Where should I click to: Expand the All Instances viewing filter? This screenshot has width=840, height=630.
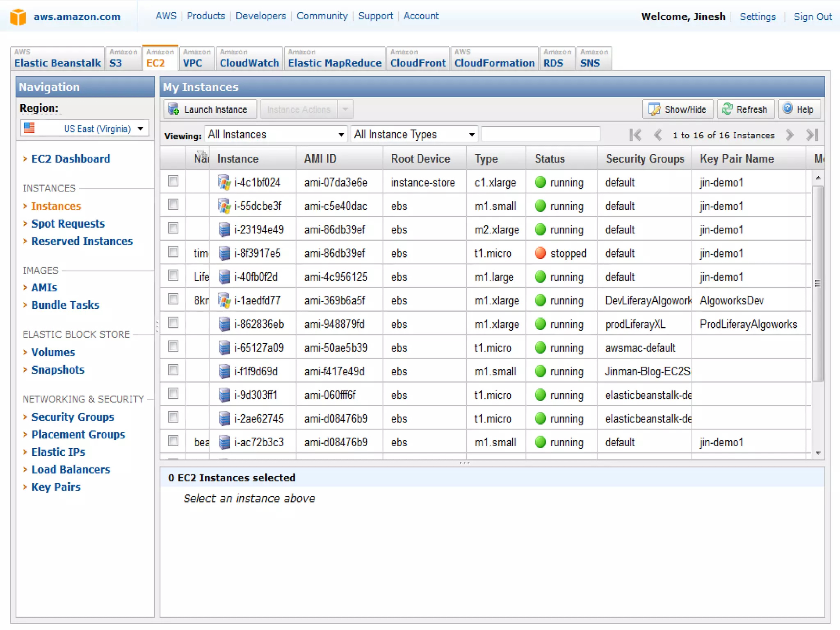[276, 135]
